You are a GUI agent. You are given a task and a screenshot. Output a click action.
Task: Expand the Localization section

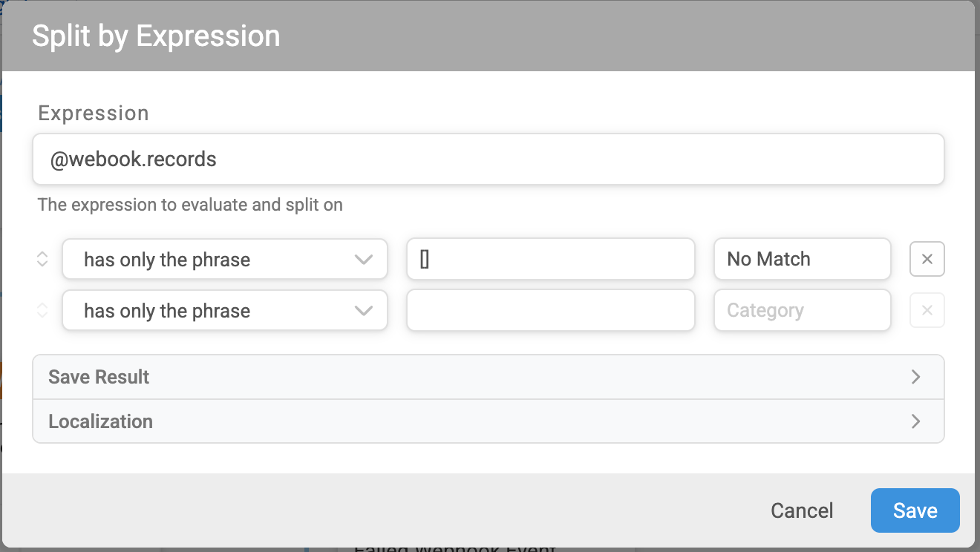489,421
